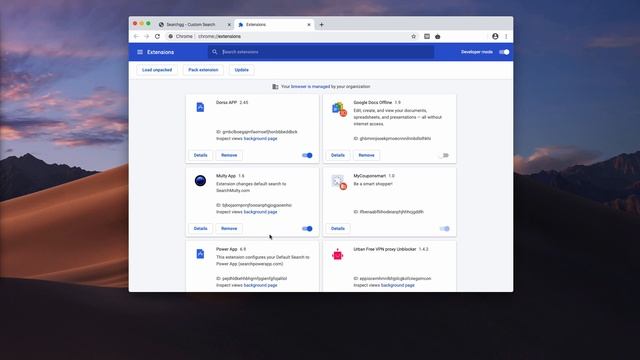The width and height of the screenshot is (640, 360).
Task: Disable the Multy App extension
Action: tap(307, 229)
